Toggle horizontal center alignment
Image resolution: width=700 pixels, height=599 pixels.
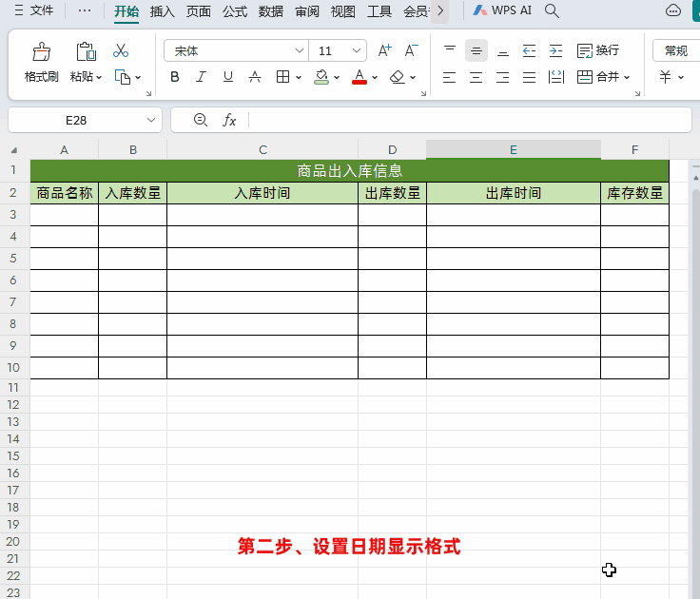pos(476,77)
